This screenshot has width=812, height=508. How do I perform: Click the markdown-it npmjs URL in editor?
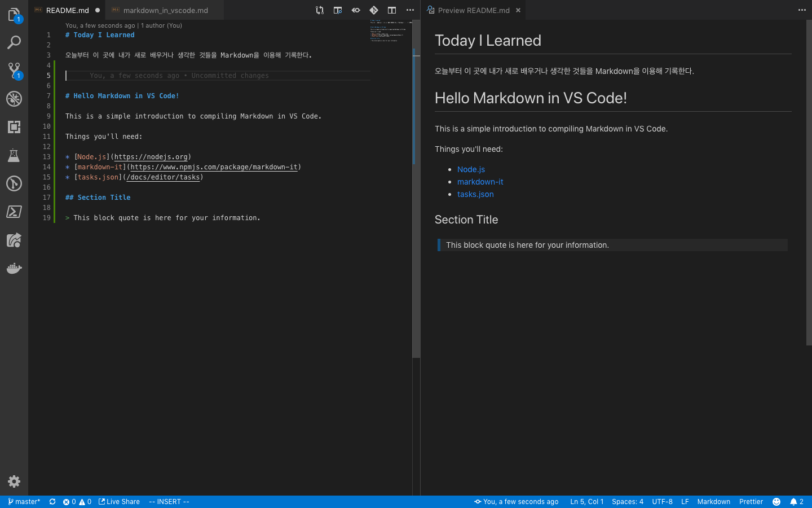(214, 167)
